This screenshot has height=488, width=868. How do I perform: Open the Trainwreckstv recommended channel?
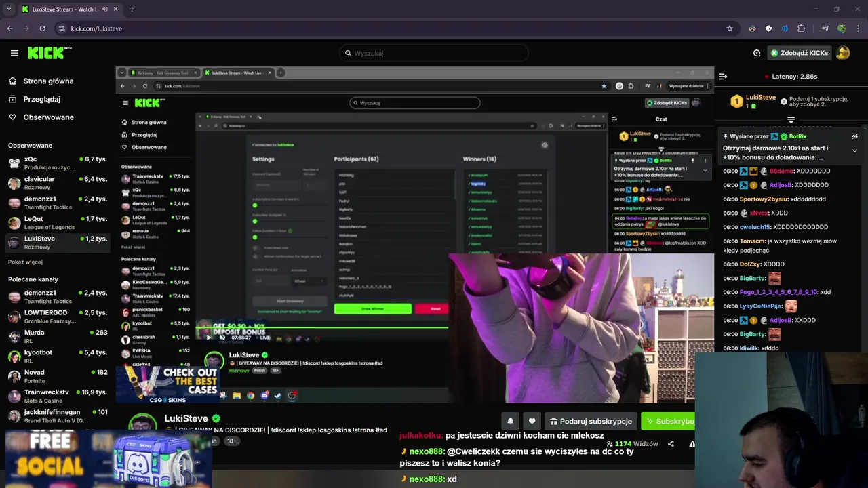(58, 396)
